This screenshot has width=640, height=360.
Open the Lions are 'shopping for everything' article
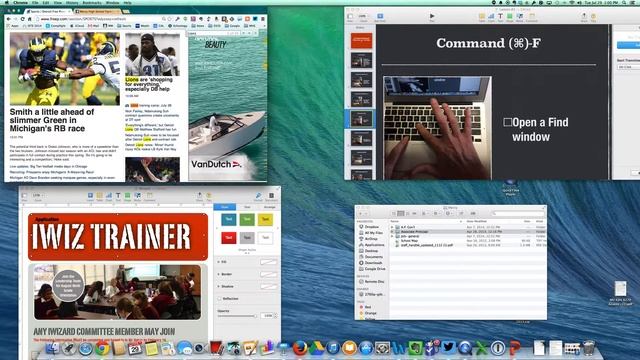point(147,84)
